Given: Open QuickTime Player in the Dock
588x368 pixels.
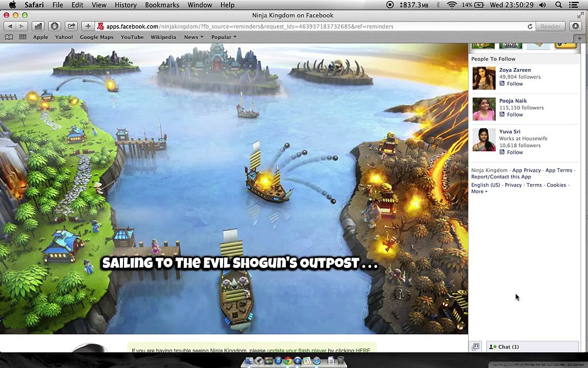Looking at the screenshot, I should coord(298,361).
